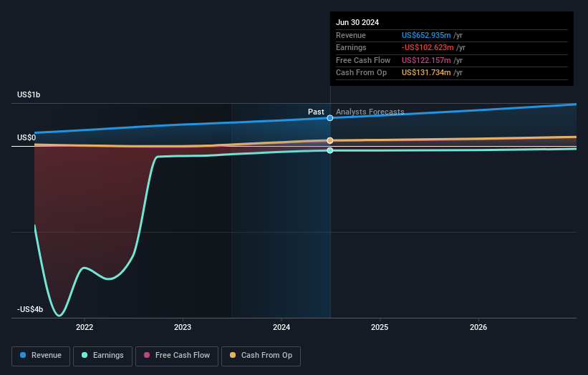Click the 2024 x-axis label

click(281, 327)
